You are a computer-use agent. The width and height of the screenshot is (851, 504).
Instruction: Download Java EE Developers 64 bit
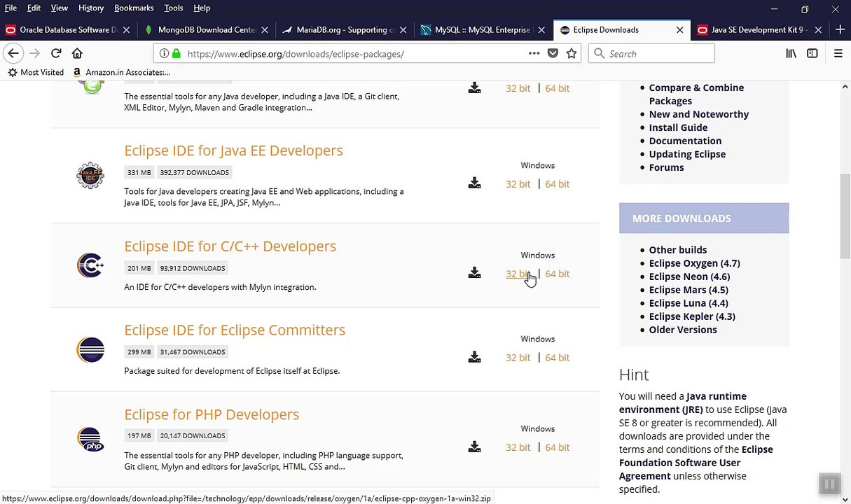558,183
